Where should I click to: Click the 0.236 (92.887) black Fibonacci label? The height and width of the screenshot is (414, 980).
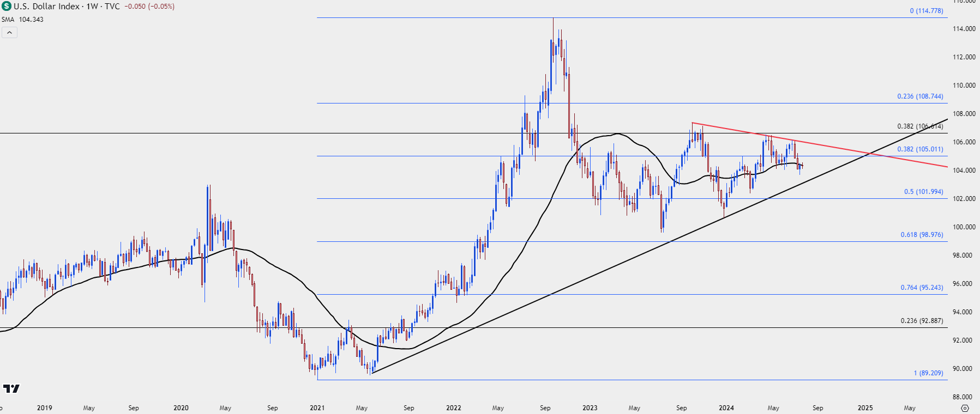922,321
